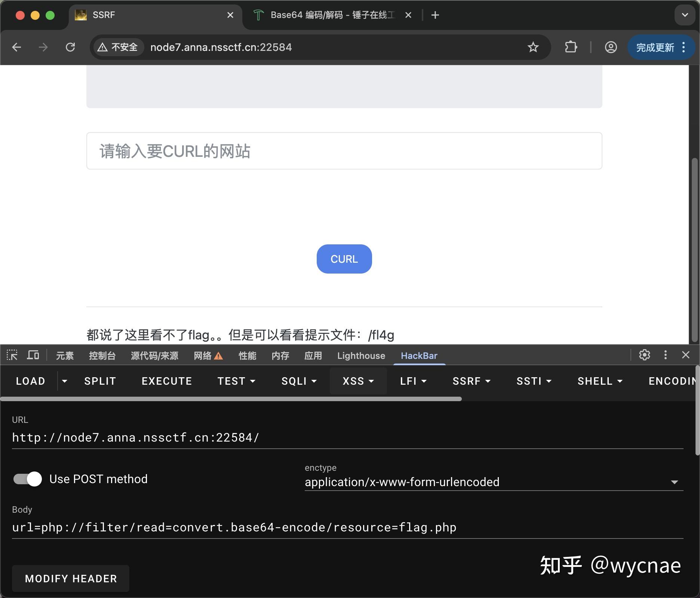Switch to the HackBar tab

(419, 356)
